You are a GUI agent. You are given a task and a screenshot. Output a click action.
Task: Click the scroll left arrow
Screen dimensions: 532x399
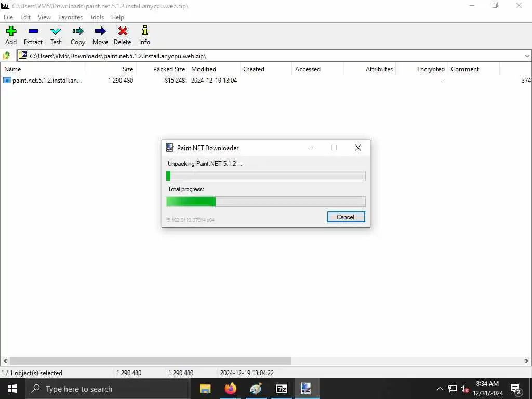[5, 361]
